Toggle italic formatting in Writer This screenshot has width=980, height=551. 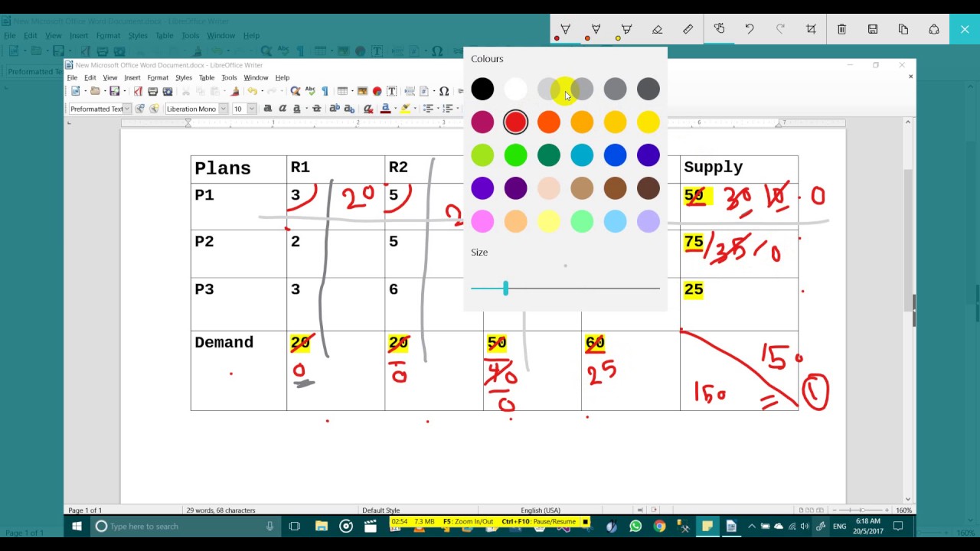tap(283, 109)
